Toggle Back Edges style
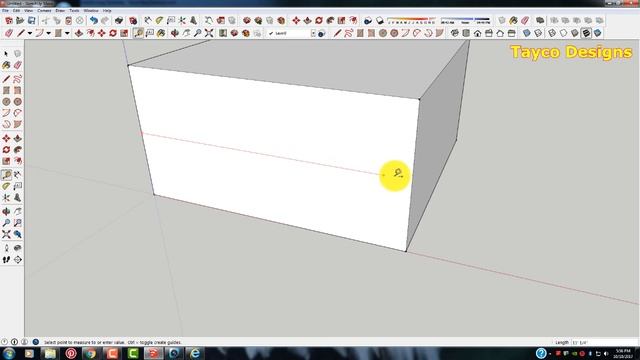This screenshot has width=640, height=360. point(538,33)
